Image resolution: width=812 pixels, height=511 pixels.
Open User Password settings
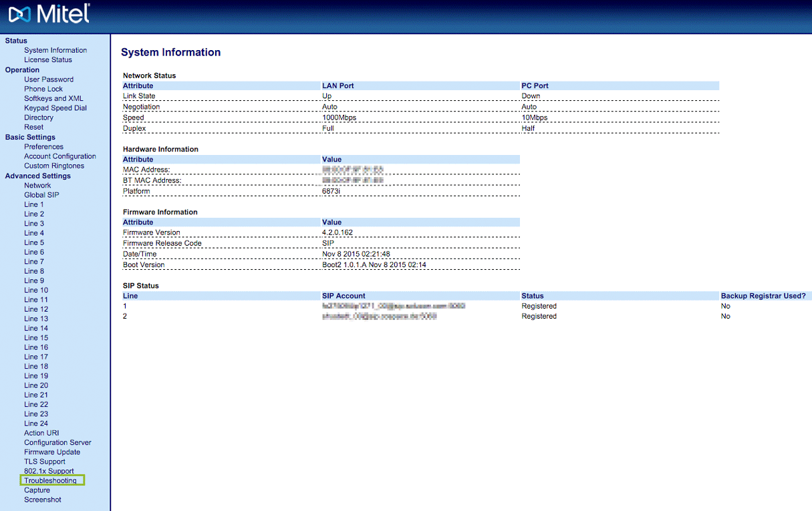(49, 79)
